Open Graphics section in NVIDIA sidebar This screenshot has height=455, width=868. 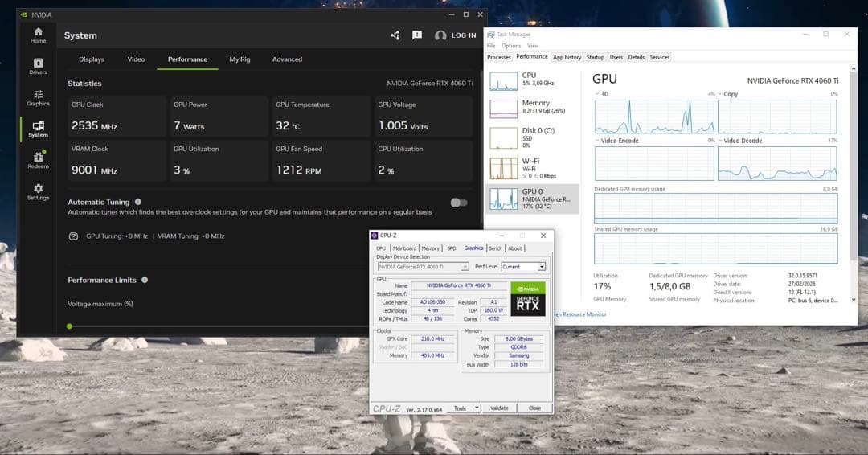(x=39, y=98)
